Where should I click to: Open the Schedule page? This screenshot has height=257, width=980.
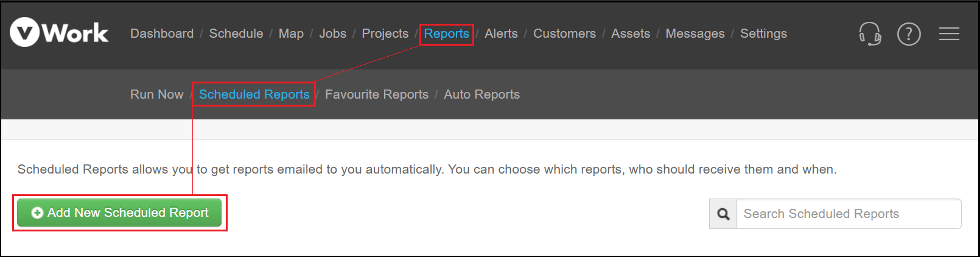236,33
